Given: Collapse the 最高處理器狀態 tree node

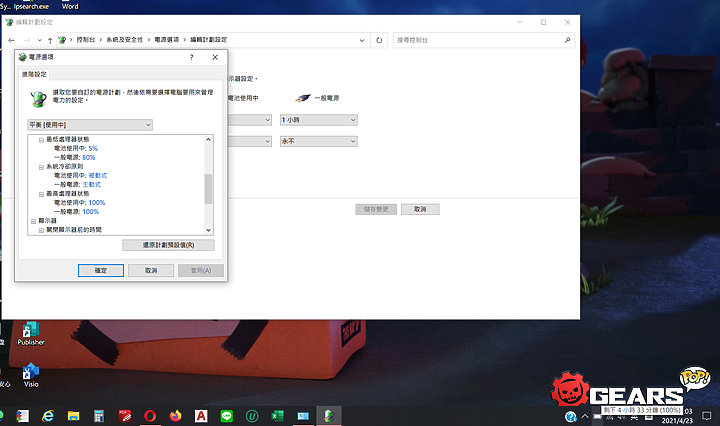Looking at the screenshot, I should click(x=41, y=194).
